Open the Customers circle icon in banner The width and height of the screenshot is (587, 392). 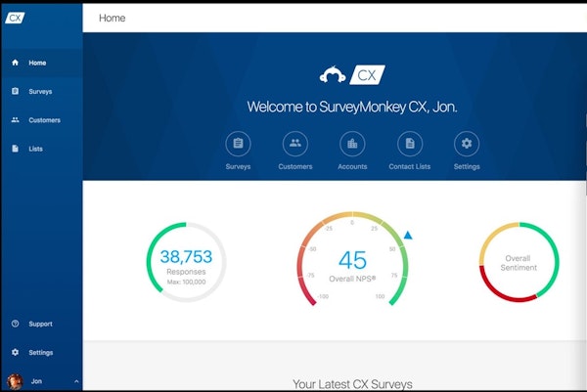click(294, 144)
